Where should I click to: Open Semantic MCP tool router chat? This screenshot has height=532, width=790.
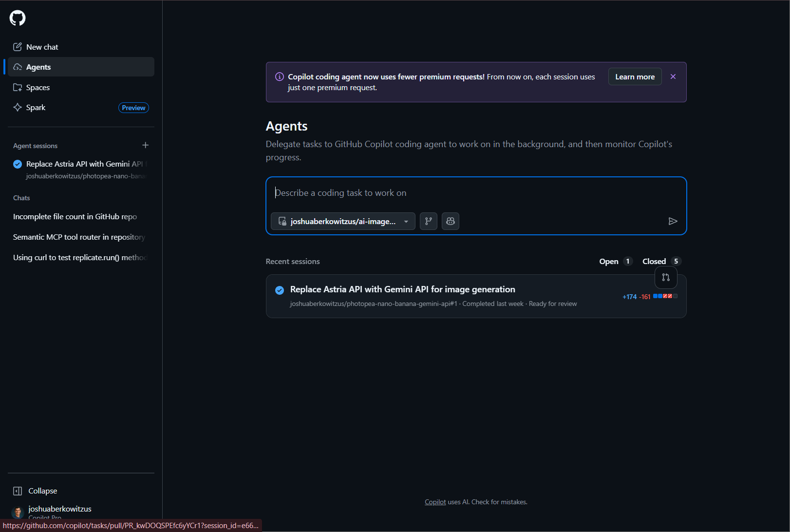tap(79, 237)
